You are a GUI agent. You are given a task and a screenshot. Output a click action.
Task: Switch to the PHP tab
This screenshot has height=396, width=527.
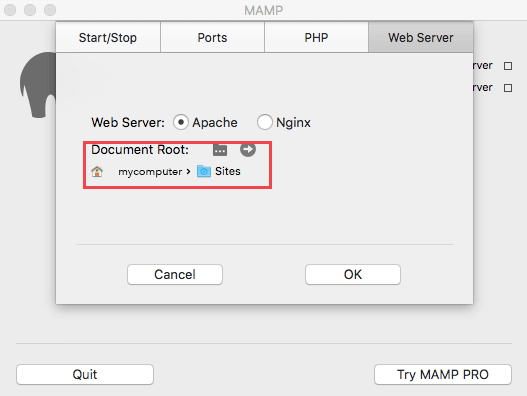[x=316, y=37]
